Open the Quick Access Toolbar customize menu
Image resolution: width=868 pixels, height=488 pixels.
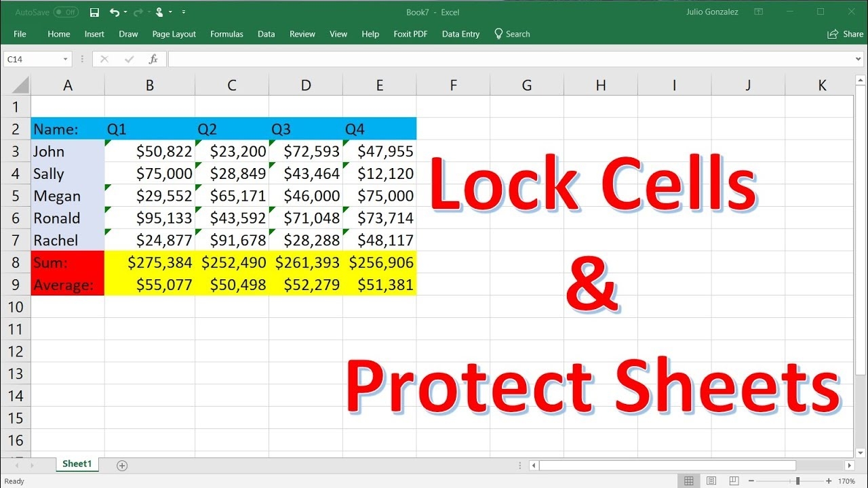pyautogui.click(x=183, y=12)
